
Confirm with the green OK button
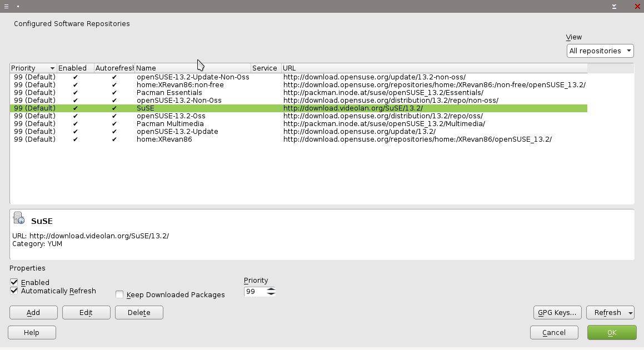(612, 333)
